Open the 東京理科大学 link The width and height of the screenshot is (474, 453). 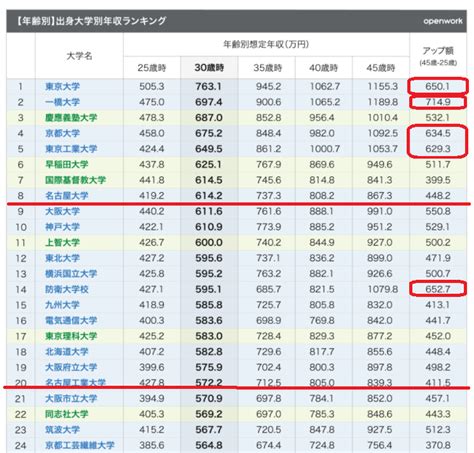pos(71,336)
